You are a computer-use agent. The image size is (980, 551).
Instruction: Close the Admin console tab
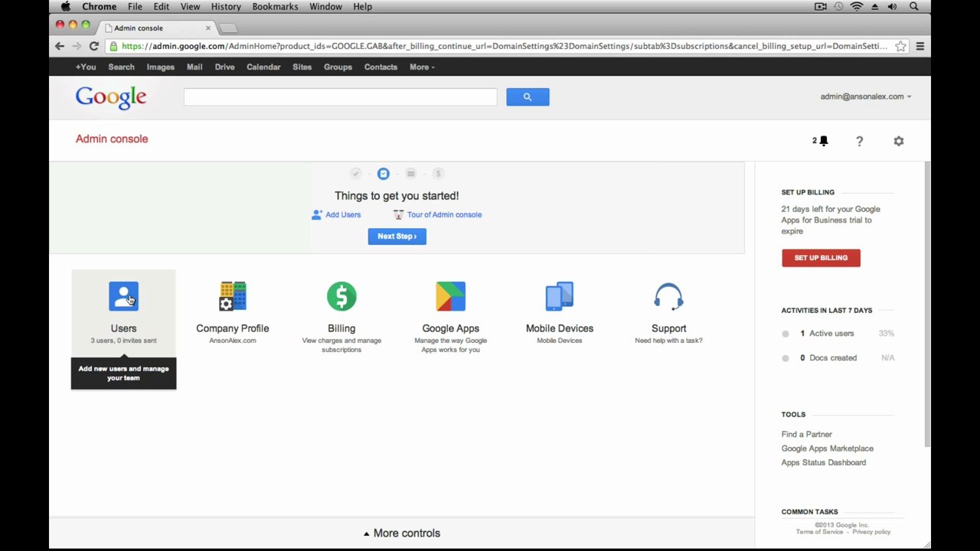(207, 28)
